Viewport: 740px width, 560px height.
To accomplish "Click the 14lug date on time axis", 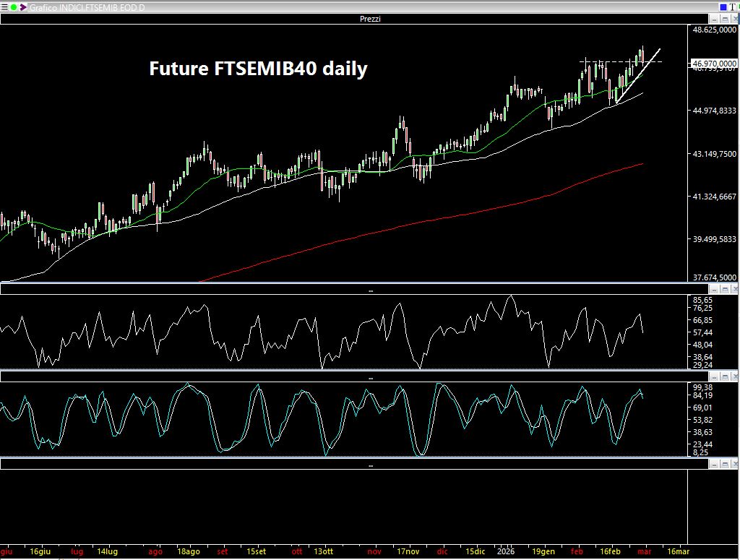I will 107,551.
